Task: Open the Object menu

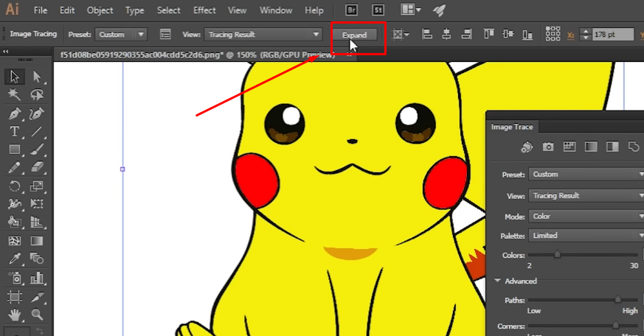Action: 100,10
